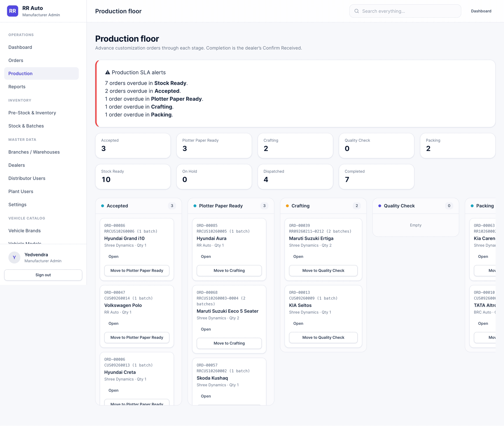504x426 pixels.
Task: Click the Plotter Paper Ready column dot
Action: coord(195,206)
